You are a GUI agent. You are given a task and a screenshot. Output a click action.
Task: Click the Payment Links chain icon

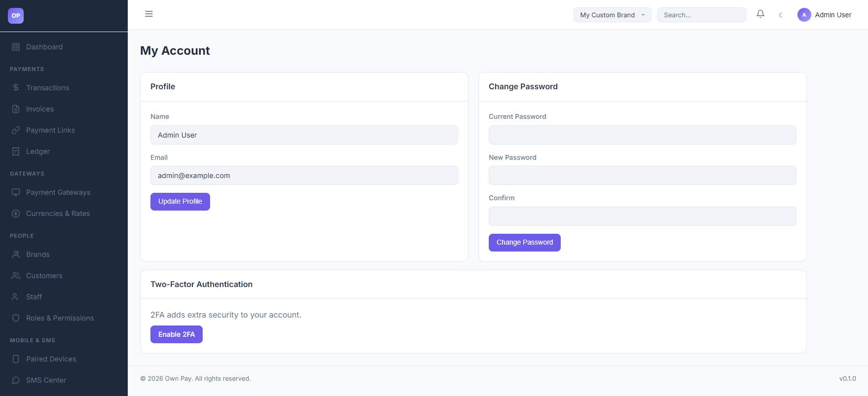click(x=16, y=130)
